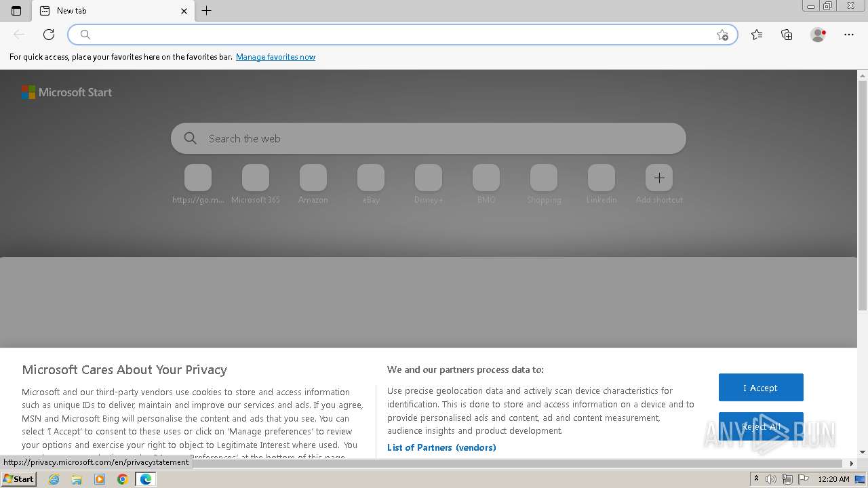Refresh the page
The height and width of the screenshot is (488, 868).
coord(49,35)
